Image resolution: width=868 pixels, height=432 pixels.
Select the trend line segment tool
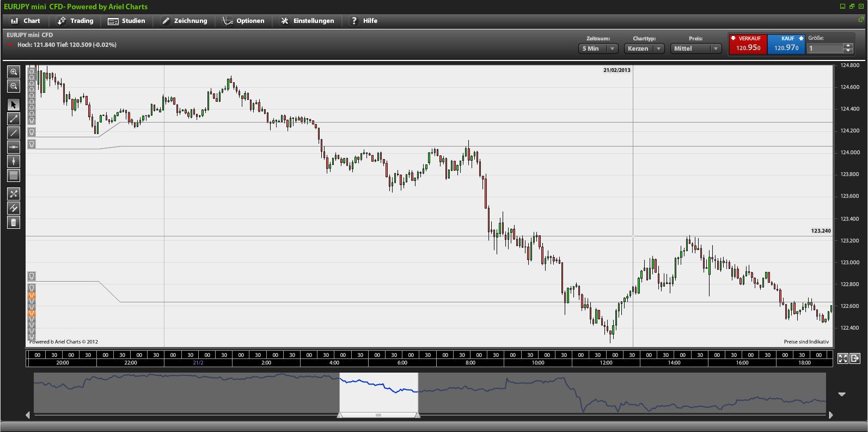coord(14,119)
